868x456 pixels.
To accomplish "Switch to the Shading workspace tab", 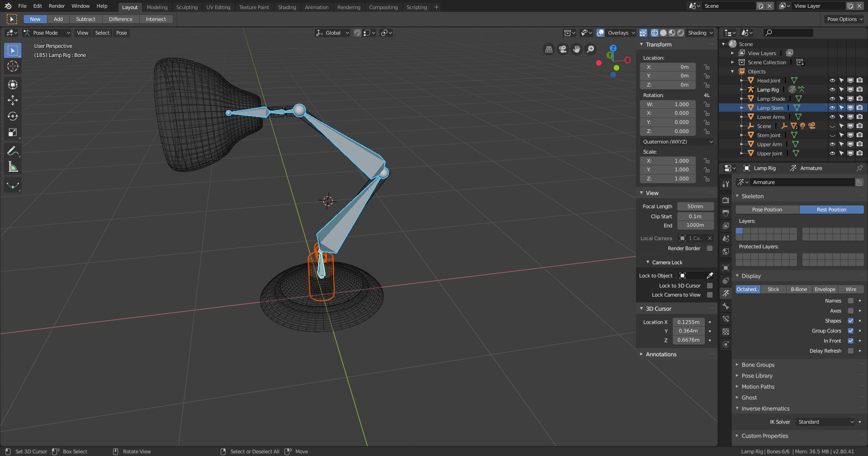I will [x=287, y=7].
